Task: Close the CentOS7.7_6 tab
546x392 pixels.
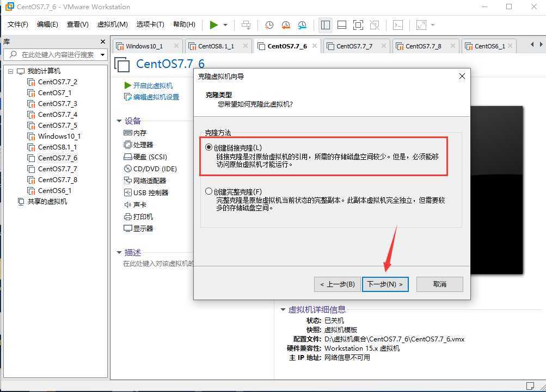Action: [315, 46]
